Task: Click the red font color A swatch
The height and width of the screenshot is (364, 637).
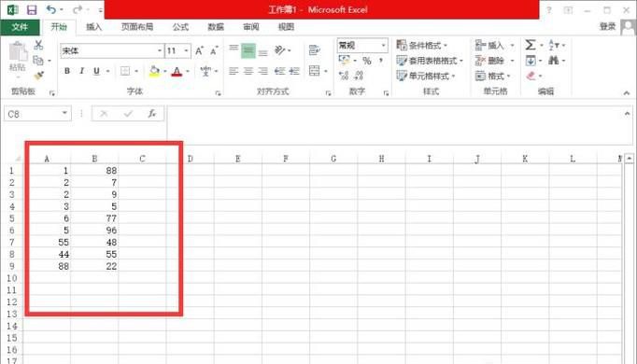Action: 177,72
